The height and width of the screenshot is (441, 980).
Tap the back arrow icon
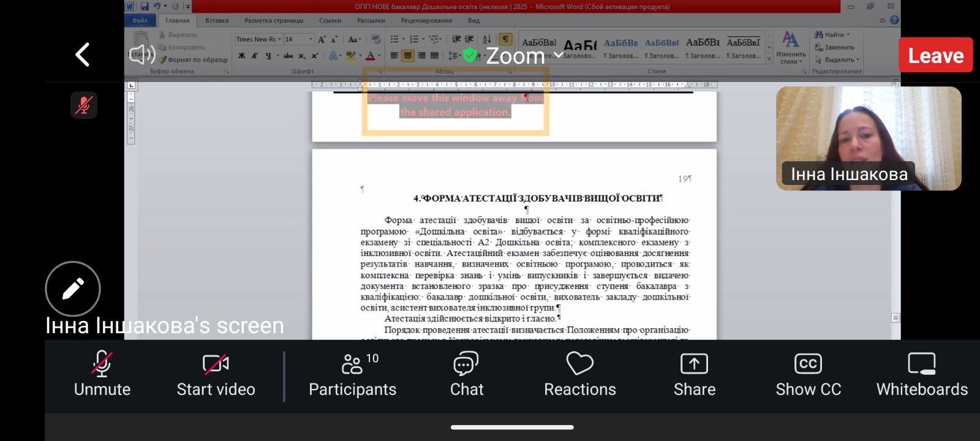coord(83,55)
